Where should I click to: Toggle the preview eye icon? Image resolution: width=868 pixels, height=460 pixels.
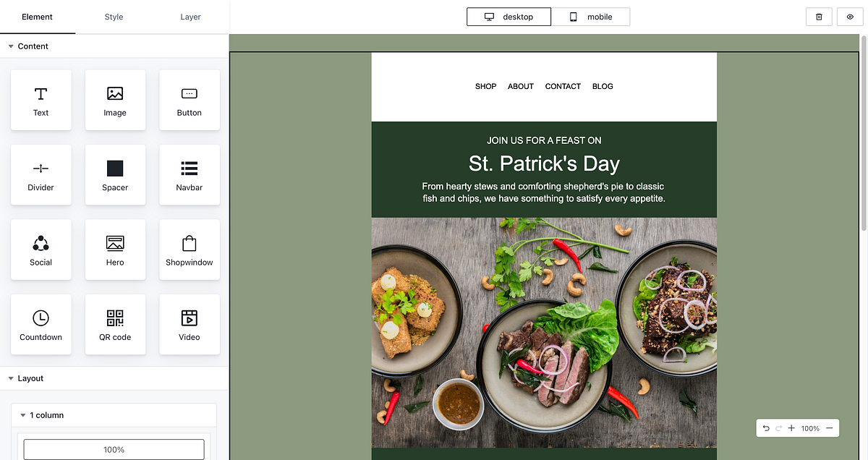[850, 16]
